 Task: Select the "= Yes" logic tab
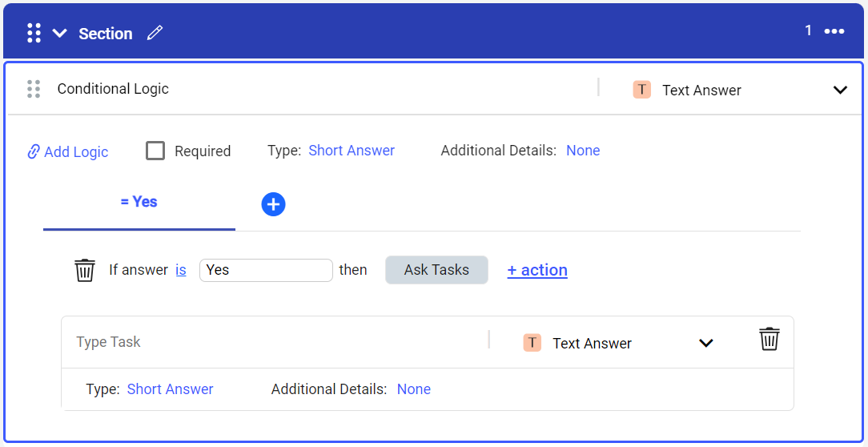click(139, 202)
